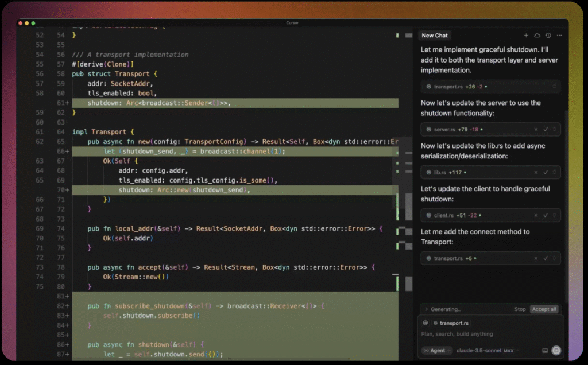
Task: Click the chat panel vertical scrollbar
Action: [x=566, y=206]
